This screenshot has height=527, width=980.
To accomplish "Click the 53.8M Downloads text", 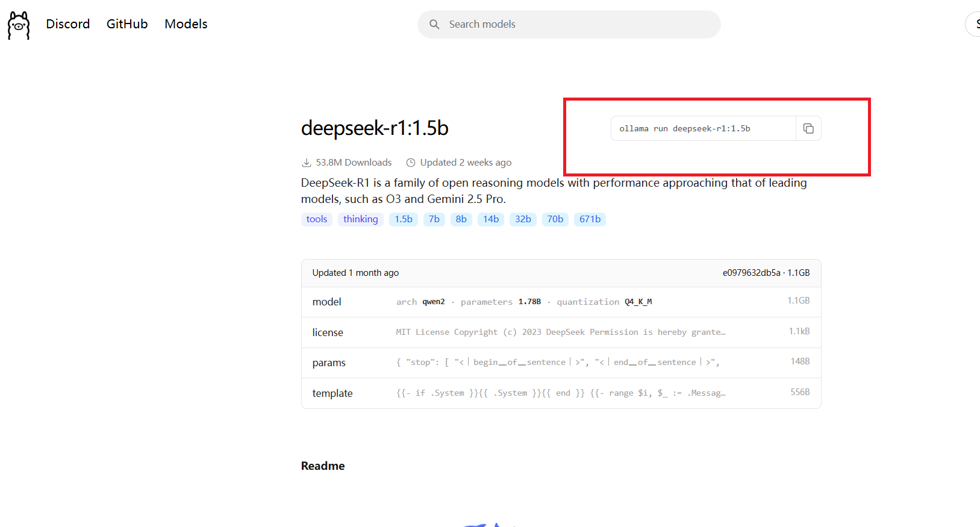I will pyautogui.click(x=354, y=163).
